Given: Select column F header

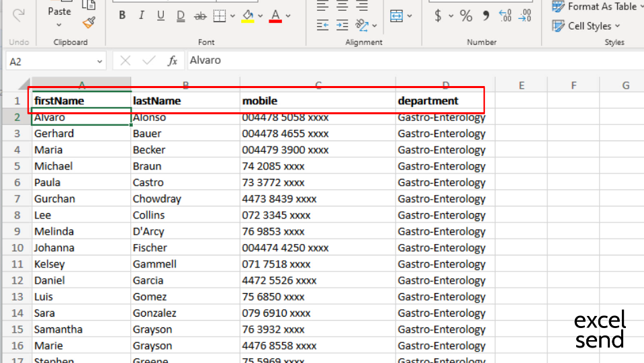Looking at the screenshot, I should pyautogui.click(x=573, y=85).
